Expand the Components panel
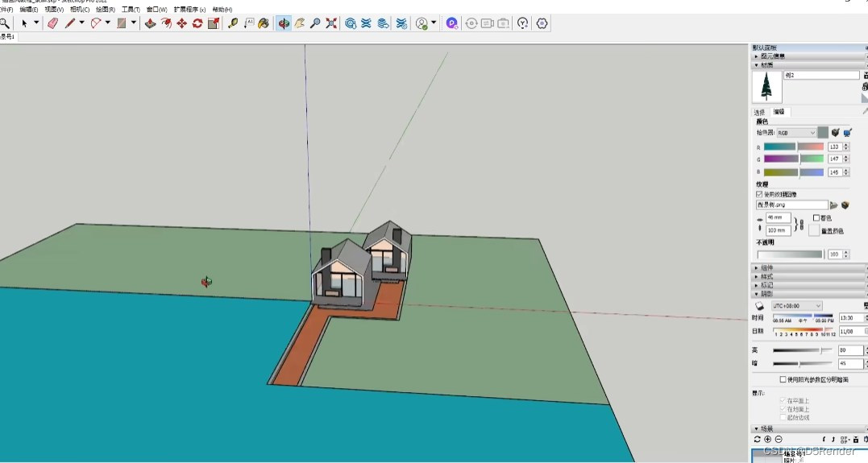868x463 pixels. (809, 267)
